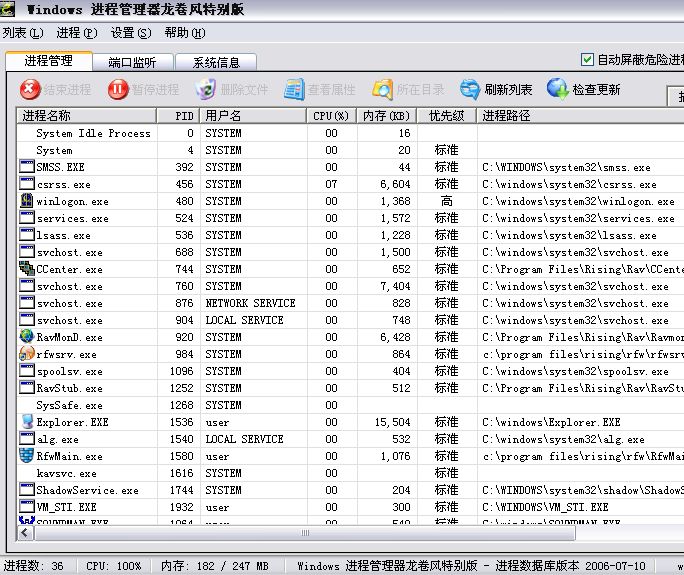Sort by PID column header
The image size is (684, 575).
pos(178,116)
